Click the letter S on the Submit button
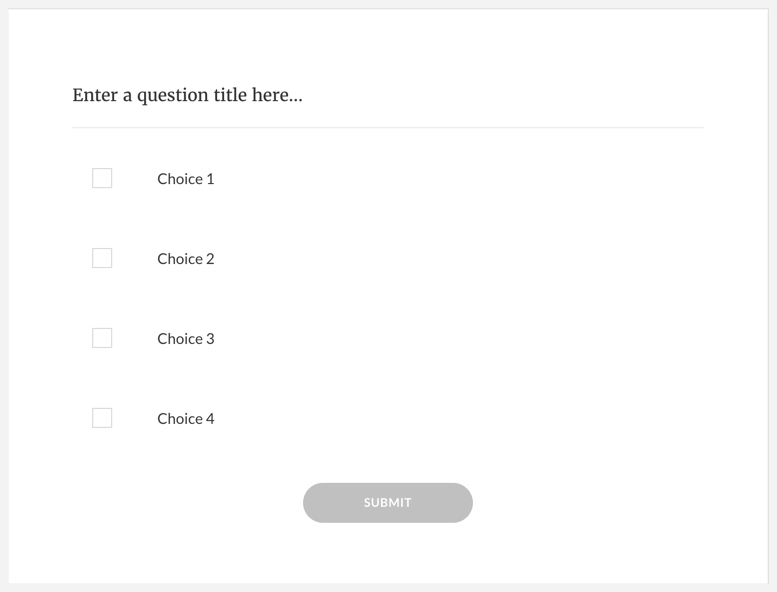The width and height of the screenshot is (777, 592). point(367,503)
